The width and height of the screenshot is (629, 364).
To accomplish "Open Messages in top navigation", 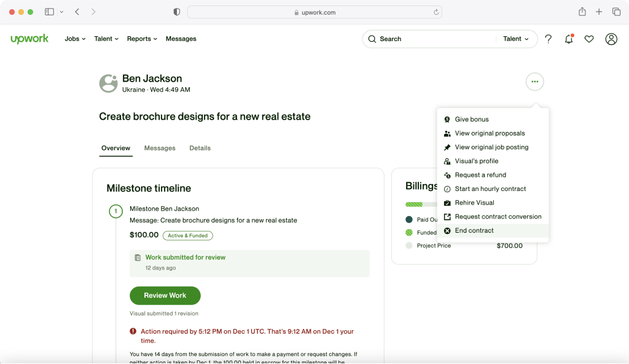I will (181, 39).
